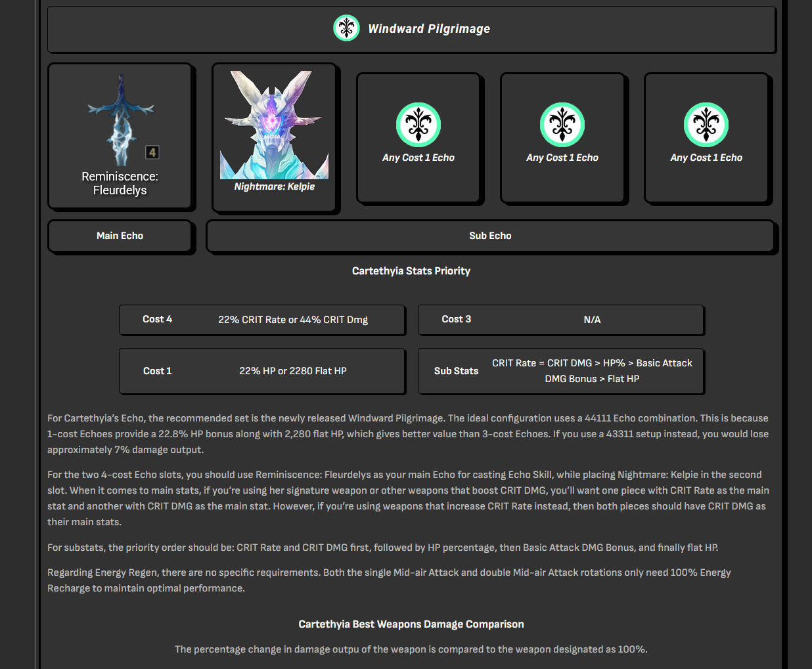This screenshot has width=812, height=669.
Task: Click the CRIT Rate = CRIT DMG substat priority text
Action: coord(592,371)
